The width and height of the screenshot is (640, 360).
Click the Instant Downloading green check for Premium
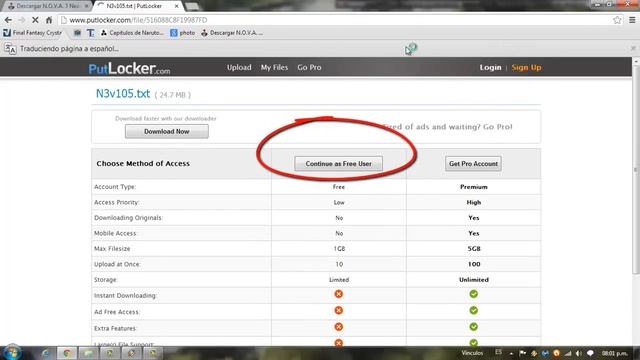coord(473,294)
